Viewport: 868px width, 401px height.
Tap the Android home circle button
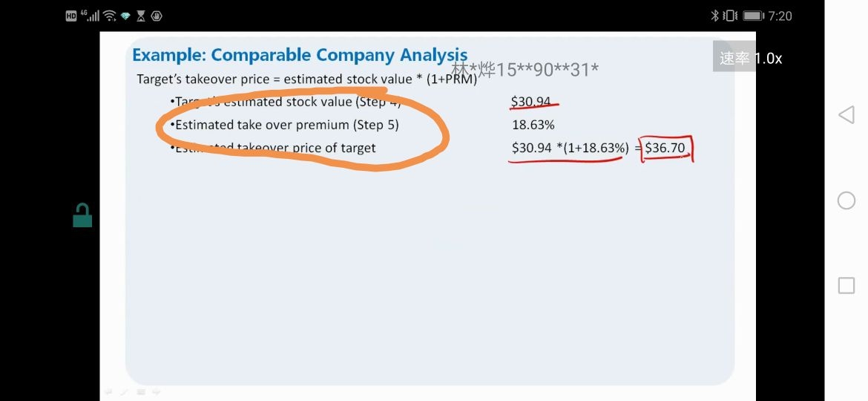coord(846,200)
